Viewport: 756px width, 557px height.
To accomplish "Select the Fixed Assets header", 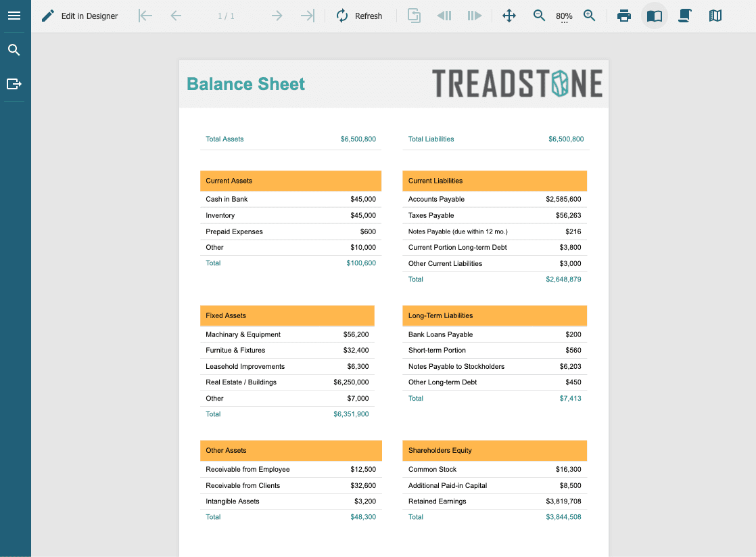I will coord(287,315).
